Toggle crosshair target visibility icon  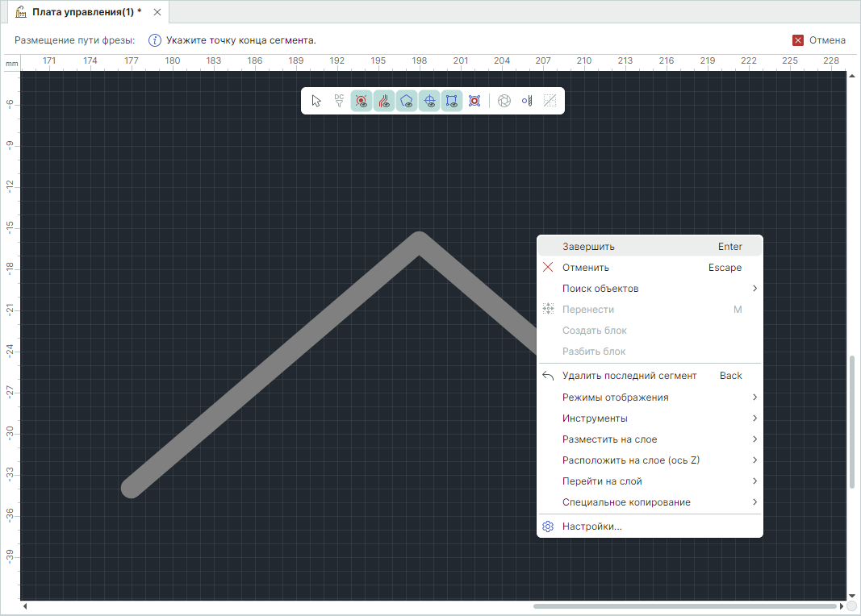[429, 101]
